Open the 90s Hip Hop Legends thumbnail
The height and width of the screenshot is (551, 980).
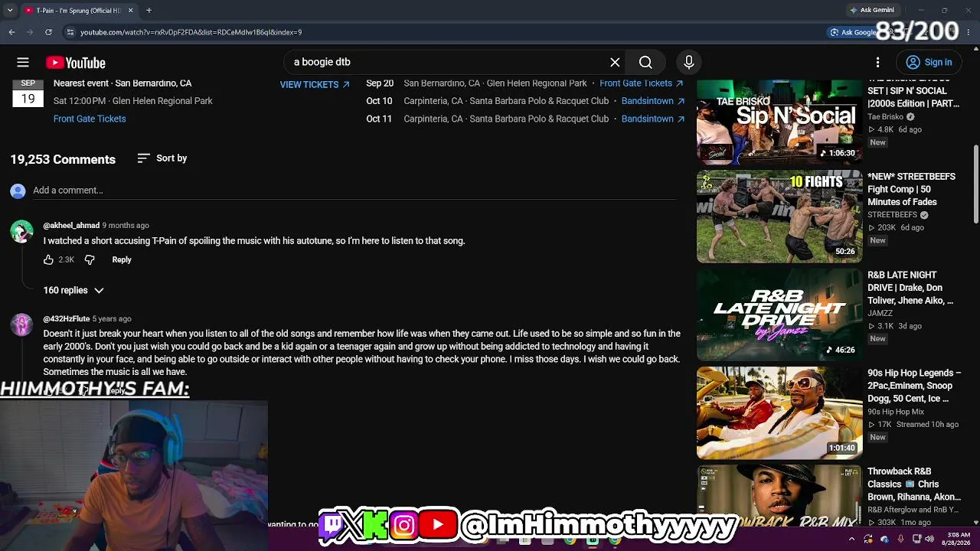(779, 413)
